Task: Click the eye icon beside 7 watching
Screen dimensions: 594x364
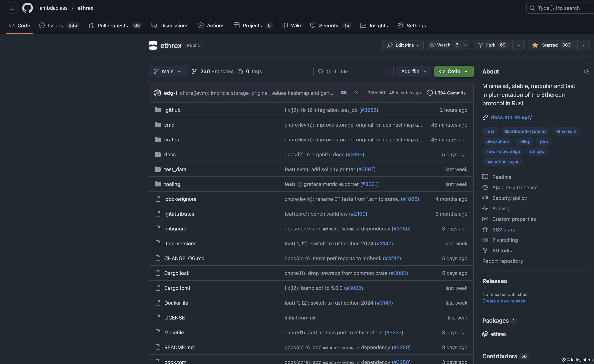Action: click(485, 240)
